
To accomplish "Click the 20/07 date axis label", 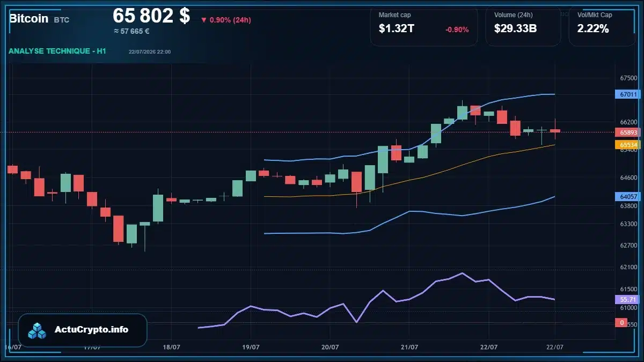I will [x=330, y=347].
